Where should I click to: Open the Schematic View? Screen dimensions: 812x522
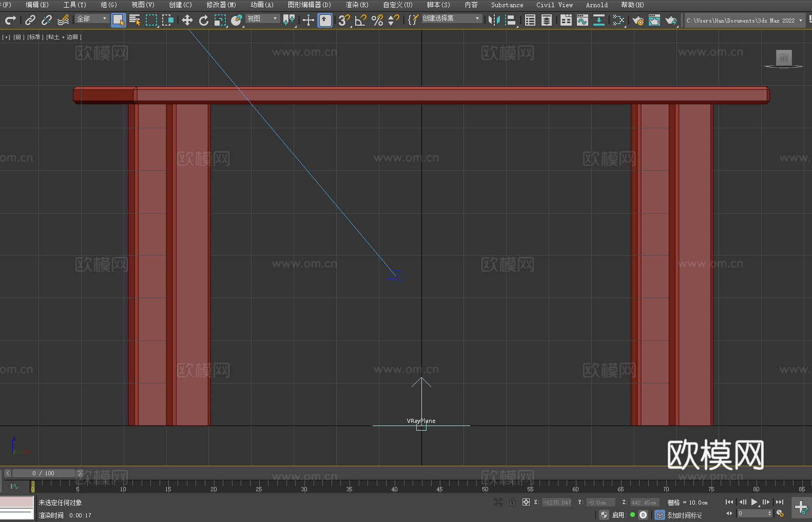618,20
